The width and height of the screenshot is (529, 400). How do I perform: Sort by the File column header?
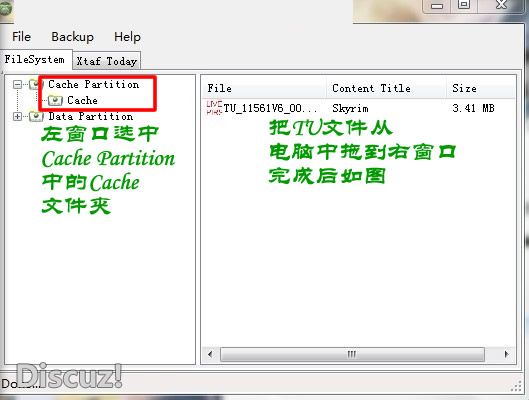264,88
